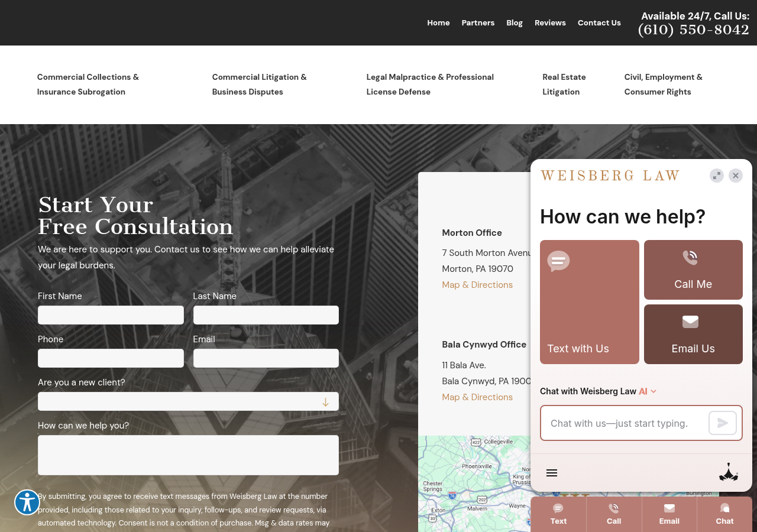Expand the chat widget to full size
The image size is (757, 532).
(717, 176)
